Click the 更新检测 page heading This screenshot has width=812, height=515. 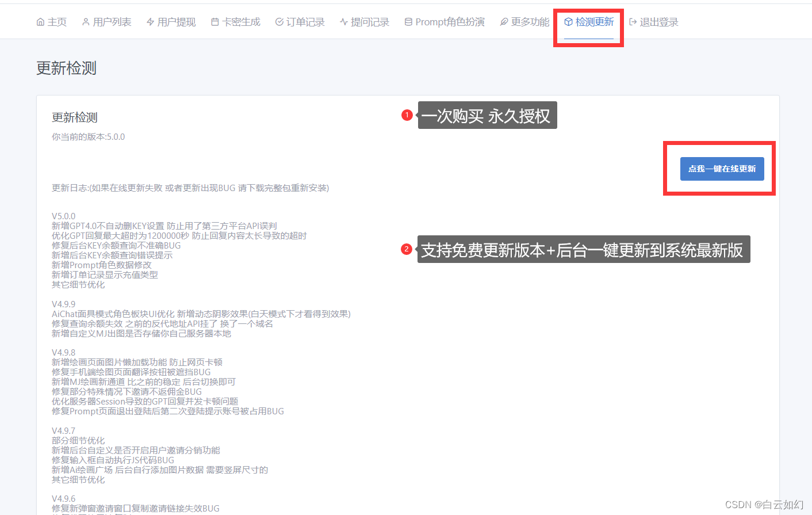[67, 68]
